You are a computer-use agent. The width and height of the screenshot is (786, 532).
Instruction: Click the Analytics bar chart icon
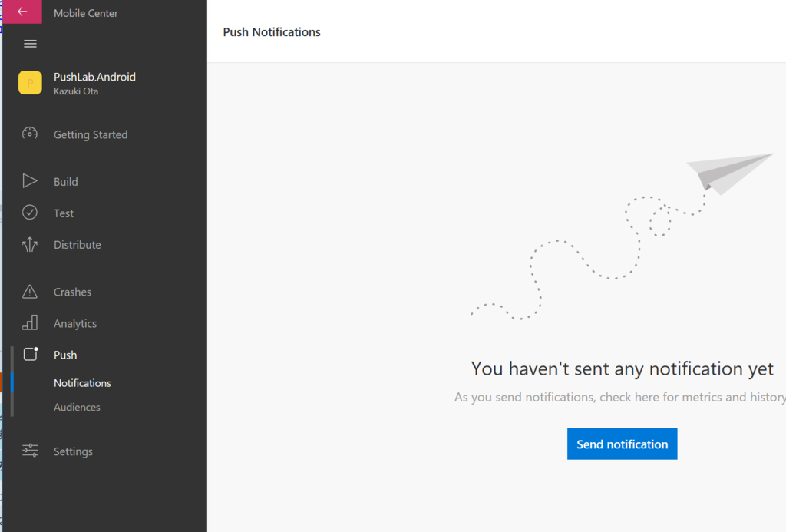click(x=30, y=323)
